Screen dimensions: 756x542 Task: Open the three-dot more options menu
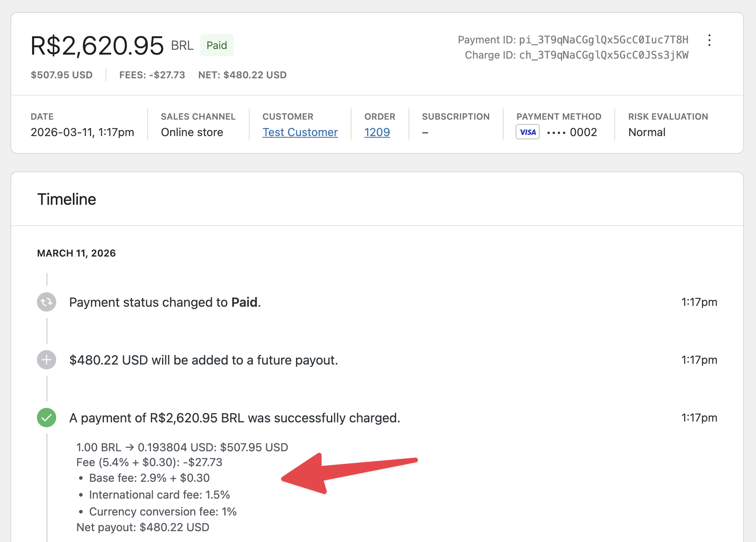709,40
